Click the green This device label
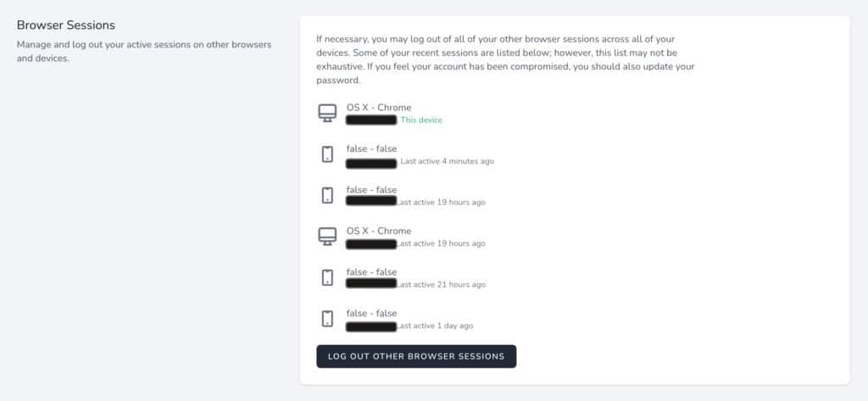Image resolution: width=868 pixels, height=401 pixels. pos(421,120)
